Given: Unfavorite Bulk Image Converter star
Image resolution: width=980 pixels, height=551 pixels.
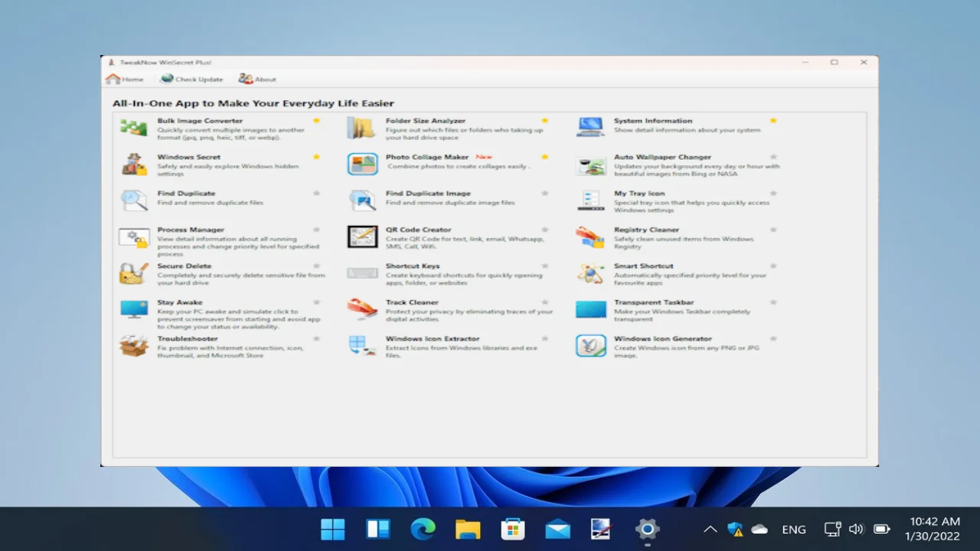Looking at the screenshot, I should click(x=316, y=121).
